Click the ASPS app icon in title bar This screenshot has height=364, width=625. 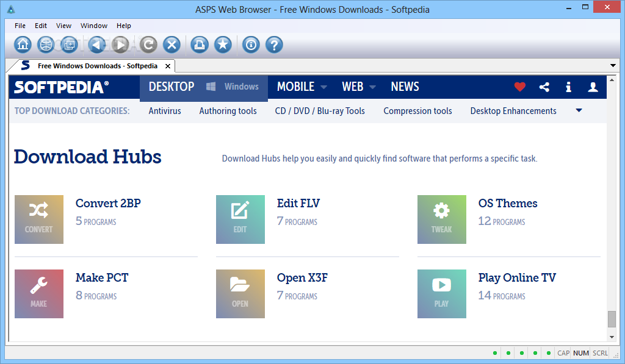point(11,10)
